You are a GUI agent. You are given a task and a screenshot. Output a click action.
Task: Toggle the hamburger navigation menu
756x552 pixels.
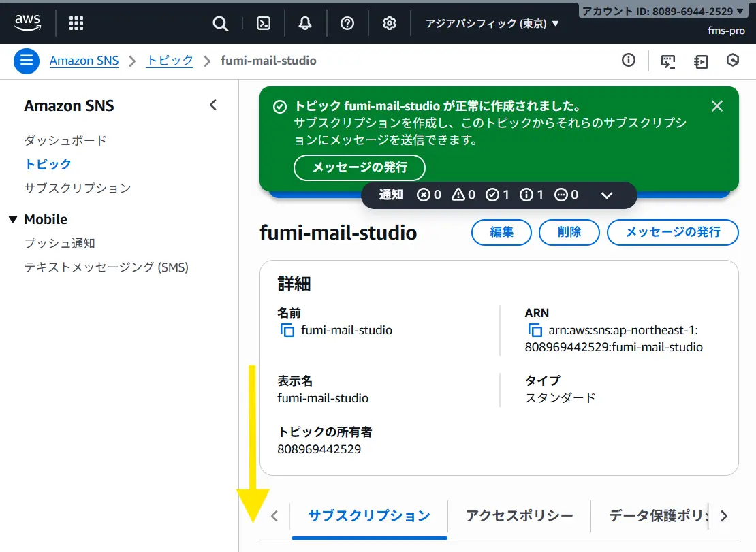pos(27,61)
